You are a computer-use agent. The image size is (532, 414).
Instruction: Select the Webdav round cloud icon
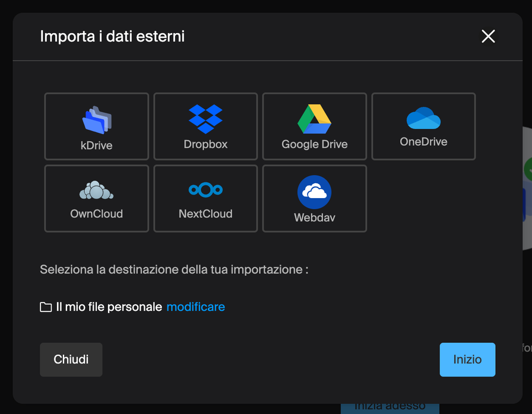click(x=314, y=192)
